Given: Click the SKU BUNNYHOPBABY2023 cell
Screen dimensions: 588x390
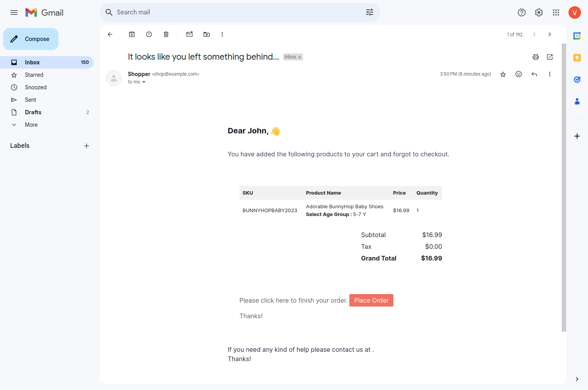Looking at the screenshot, I should click(270, 210).
